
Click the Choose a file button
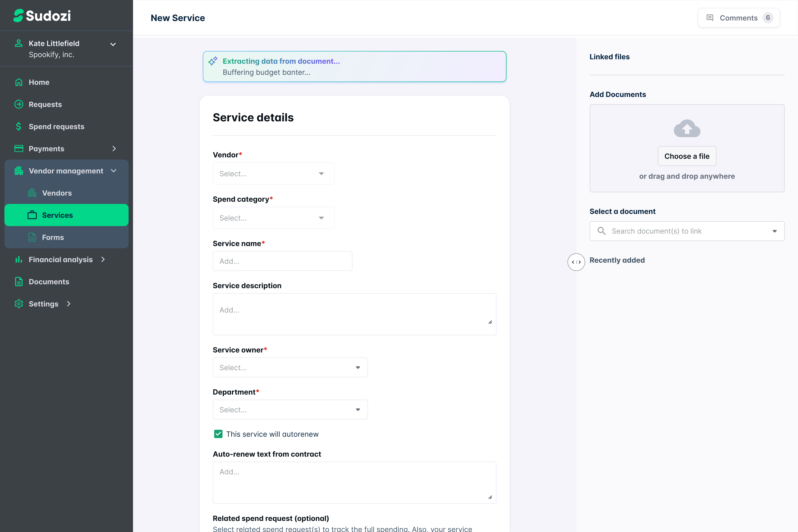[x=687, y=156]
